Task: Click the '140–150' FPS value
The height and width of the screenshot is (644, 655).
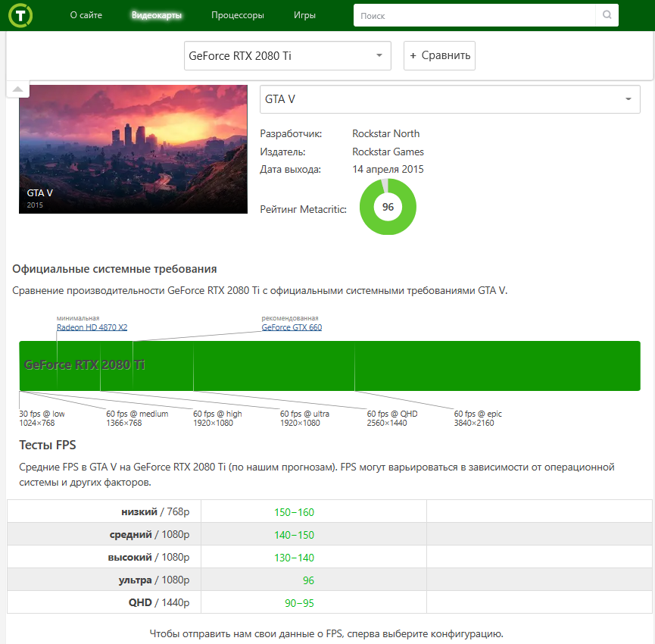Action: tap(294, 535)
